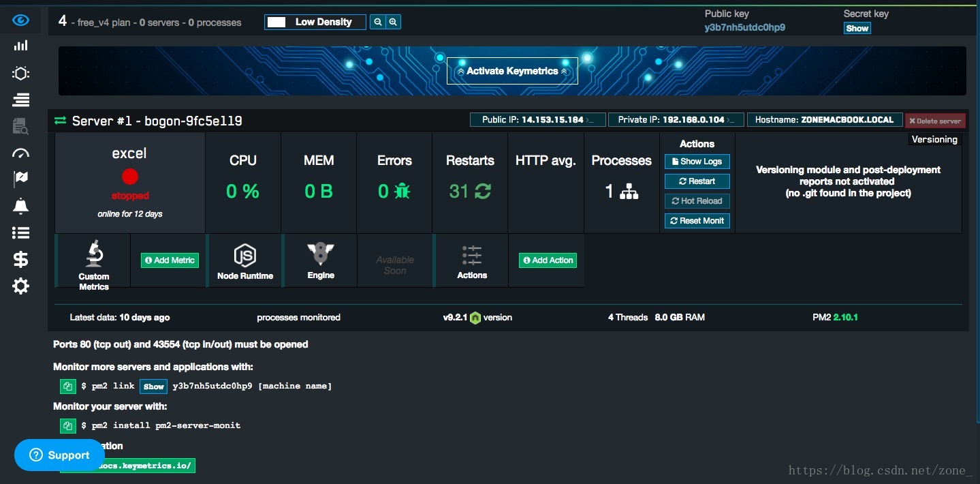Click the 4 Threads 8.0 GB RAM text
980x484 pixels.
[657, 318]
